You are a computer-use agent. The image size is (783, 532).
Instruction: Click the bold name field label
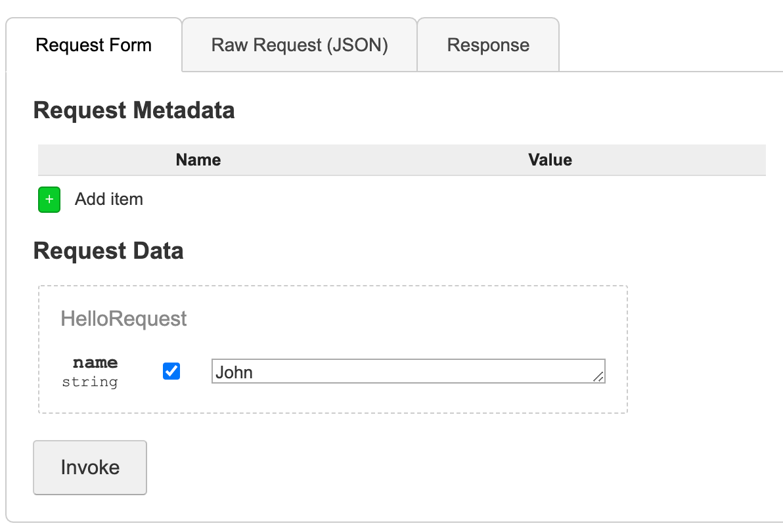click(x=95, y=363)
